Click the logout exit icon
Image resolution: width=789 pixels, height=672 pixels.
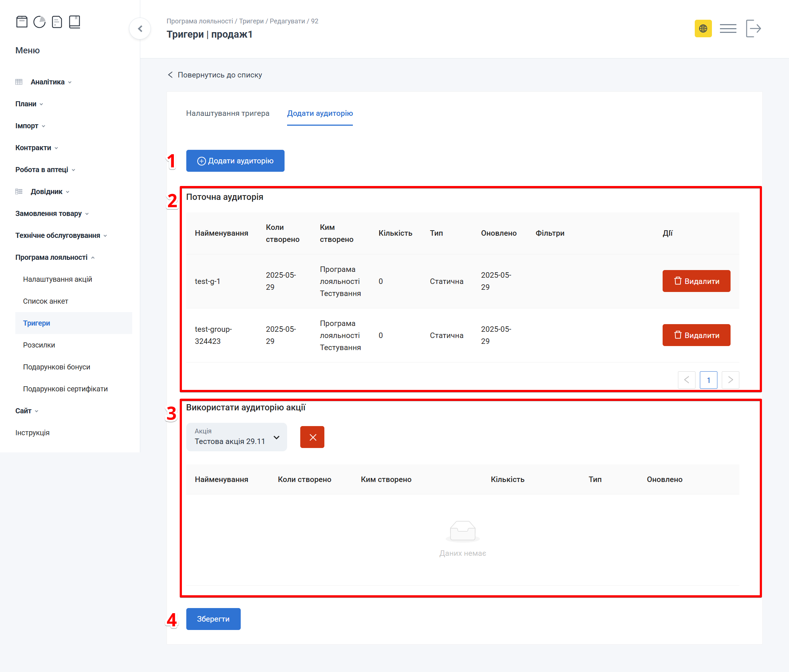753,29
